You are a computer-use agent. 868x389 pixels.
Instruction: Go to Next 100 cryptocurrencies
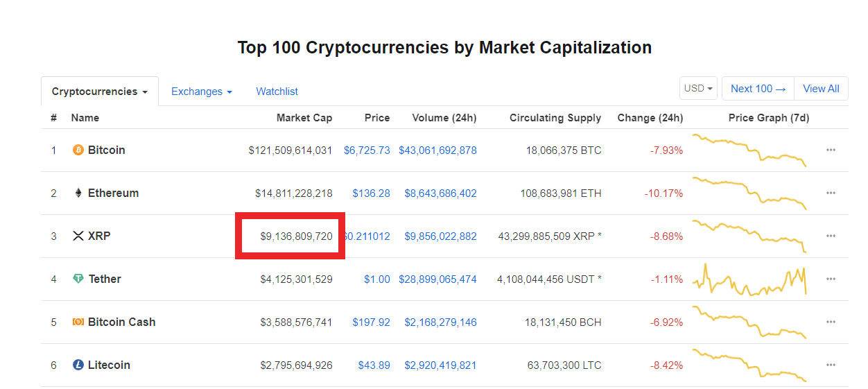pyautogui.click(x=758, y=89)
